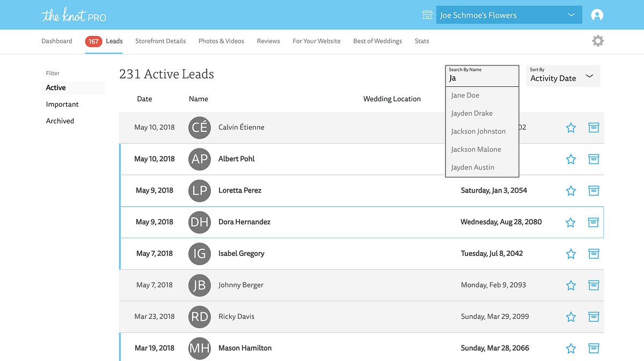Star the Johnny Berger lead
644x361 pixels.
pos(571,285)
